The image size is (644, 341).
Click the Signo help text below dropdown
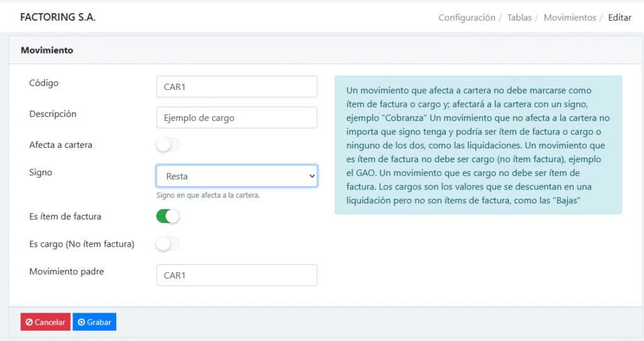tap(208, 195)
